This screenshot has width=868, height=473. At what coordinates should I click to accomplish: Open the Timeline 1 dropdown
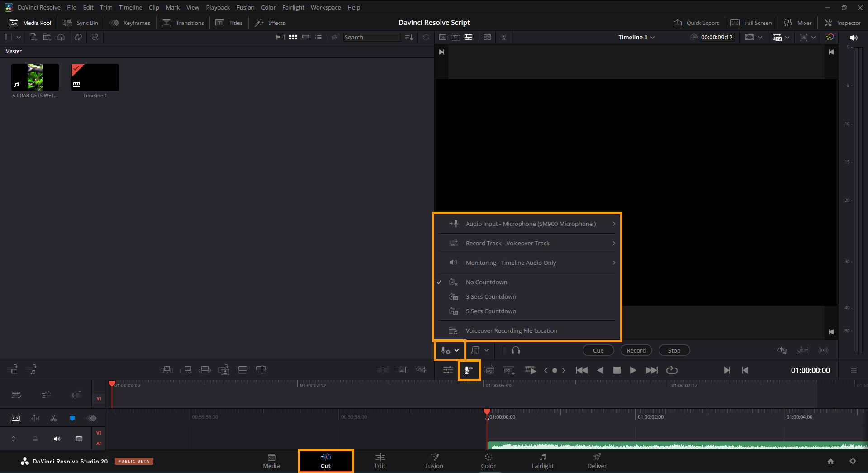coord(636,37)
